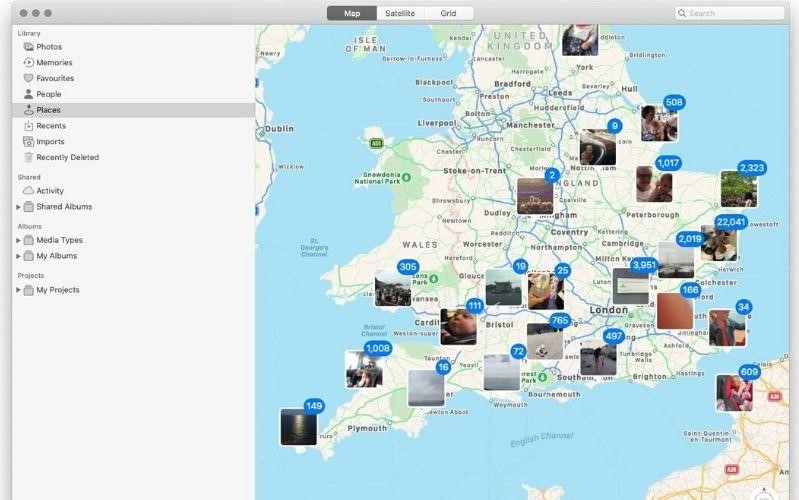Image resolution: width=799 pixels, height=500 pixels.
Task: Click the Snowdonia National Park label
Action: (378, 178)
